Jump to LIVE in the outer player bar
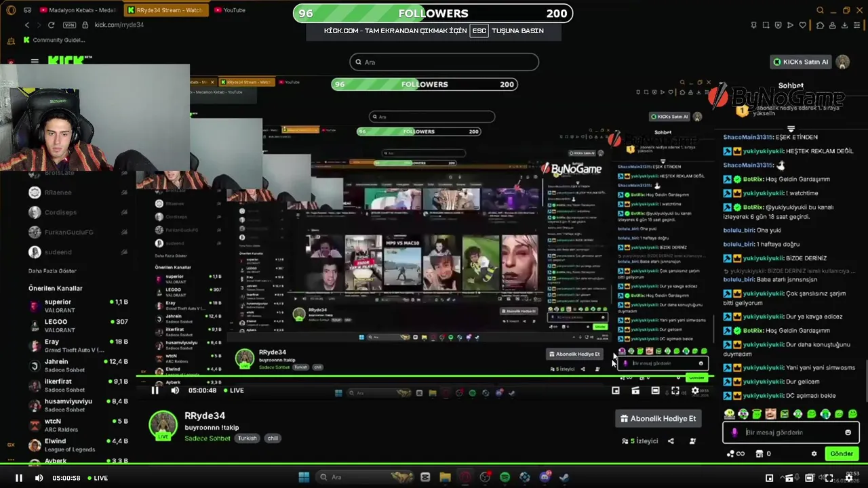 click(x=97, y=478)
